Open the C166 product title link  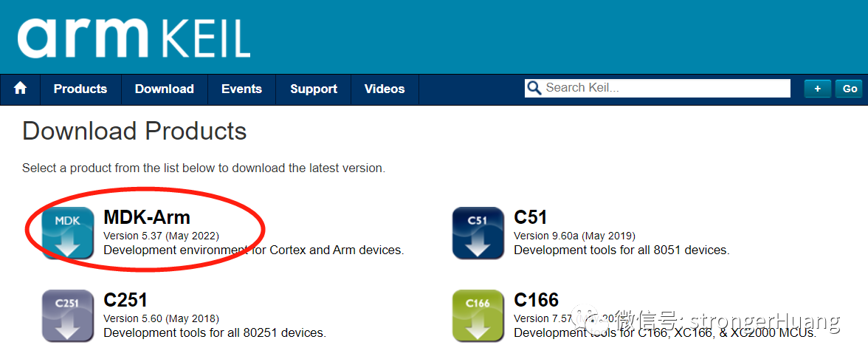(537, 300)
